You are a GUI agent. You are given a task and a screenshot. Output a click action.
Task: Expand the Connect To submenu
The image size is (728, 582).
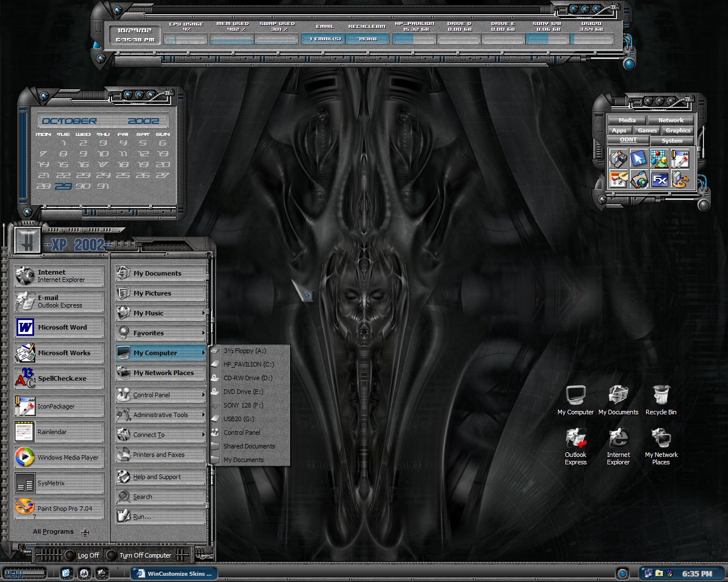160,435
